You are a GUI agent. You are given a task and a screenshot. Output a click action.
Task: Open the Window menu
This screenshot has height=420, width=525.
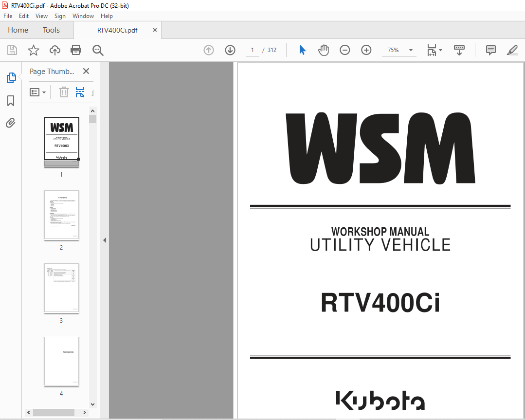[x=83, y=16]
